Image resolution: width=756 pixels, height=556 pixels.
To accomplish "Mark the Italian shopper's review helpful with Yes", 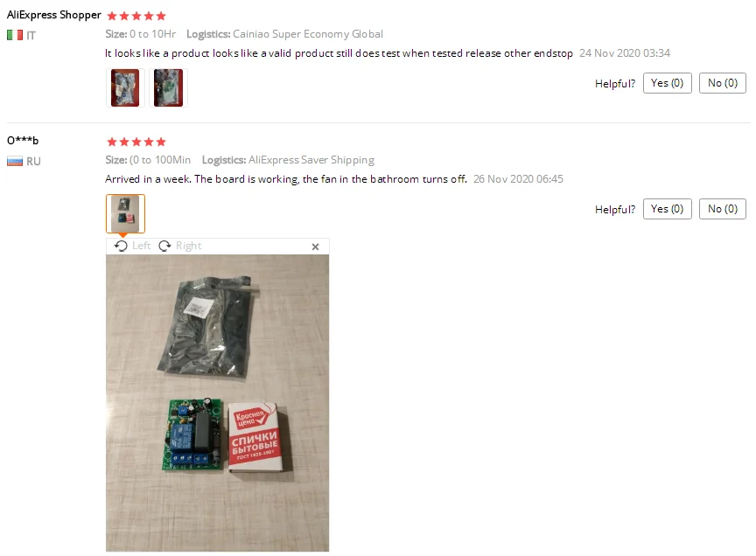I will [x=668, y=83].
